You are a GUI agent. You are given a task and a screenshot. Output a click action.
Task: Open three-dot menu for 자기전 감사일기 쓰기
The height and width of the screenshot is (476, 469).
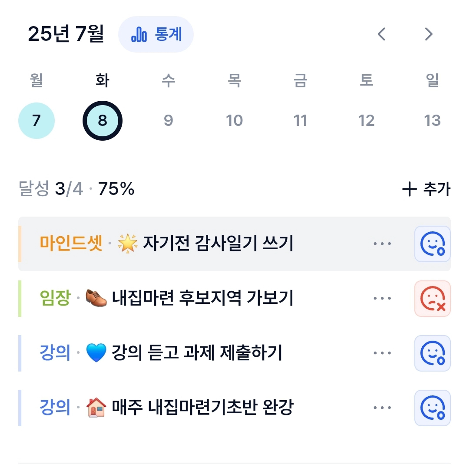pyautogui.click(x=382, y=244)
